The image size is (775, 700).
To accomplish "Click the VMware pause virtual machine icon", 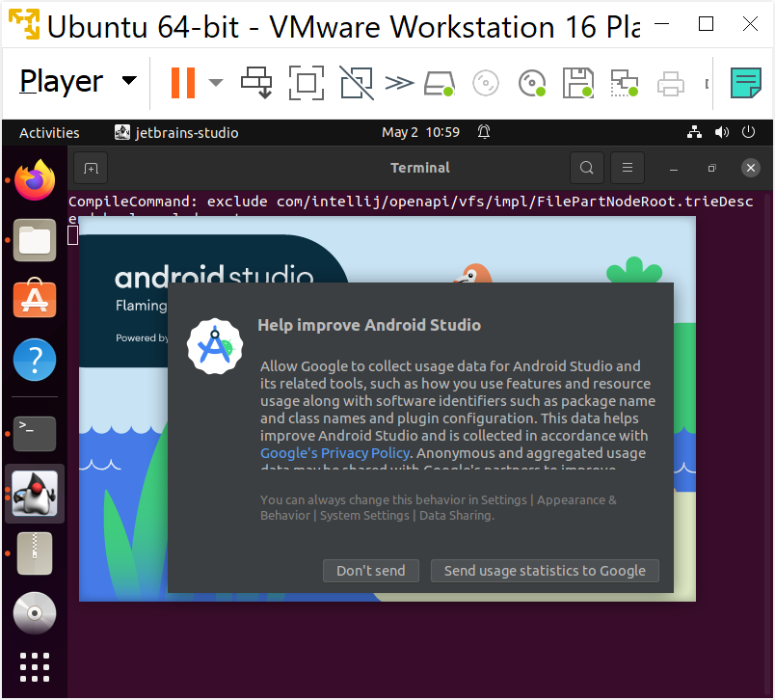I will [x=182, y=83].
